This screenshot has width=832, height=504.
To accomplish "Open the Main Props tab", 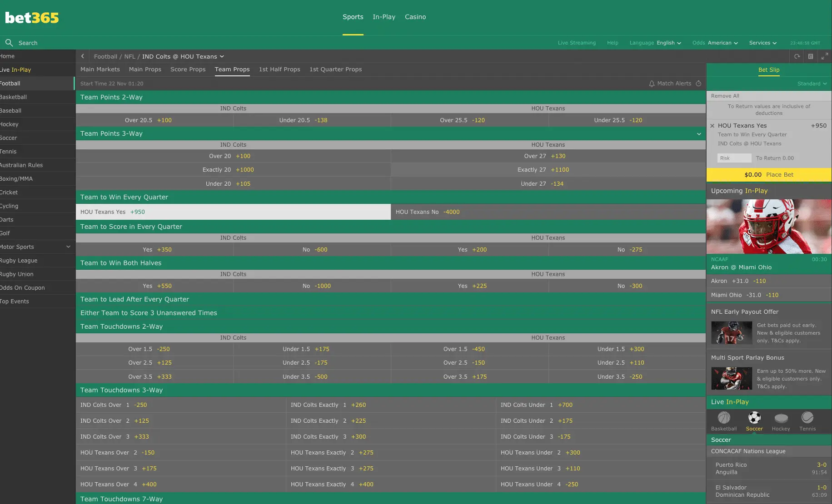I will coord(145,69).
